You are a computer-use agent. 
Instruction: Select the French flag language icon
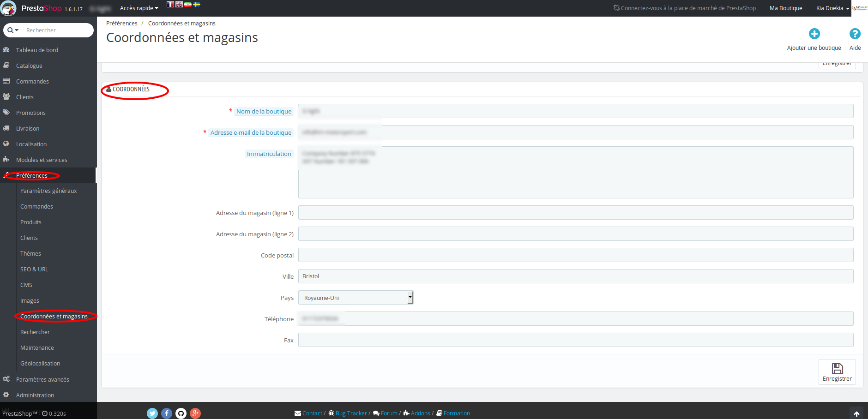point(170,4)
